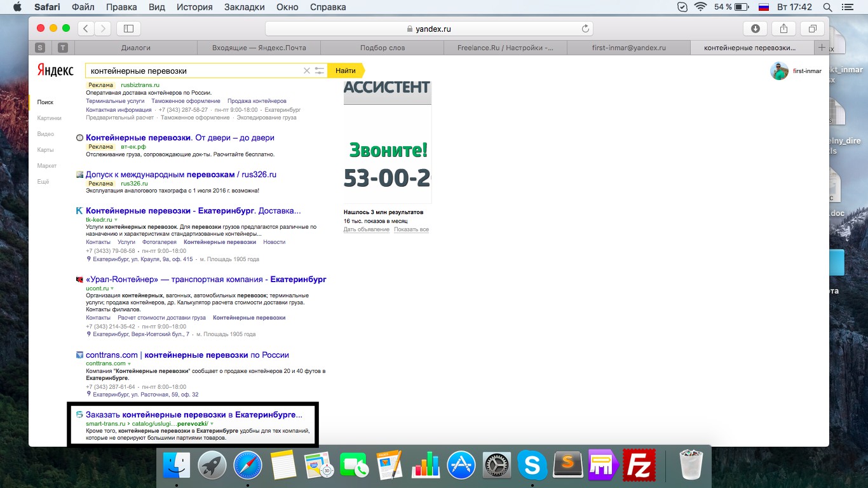Open Sublime Text from the Dock

[x=567, y=465]
